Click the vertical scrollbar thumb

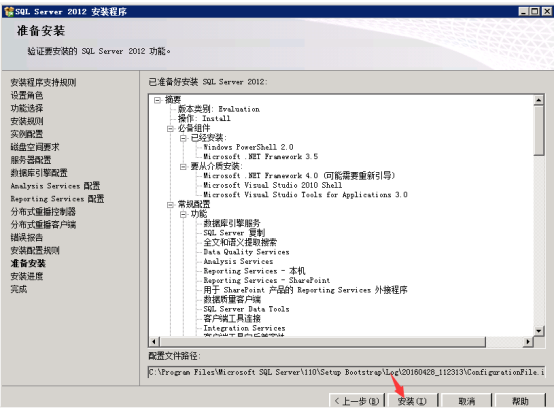click(538, 131)
